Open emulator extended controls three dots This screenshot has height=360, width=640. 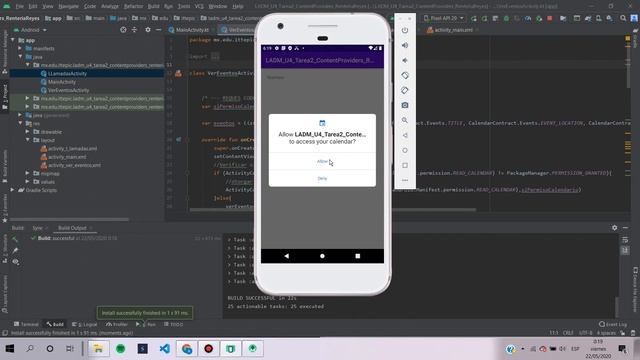point(404,180)
